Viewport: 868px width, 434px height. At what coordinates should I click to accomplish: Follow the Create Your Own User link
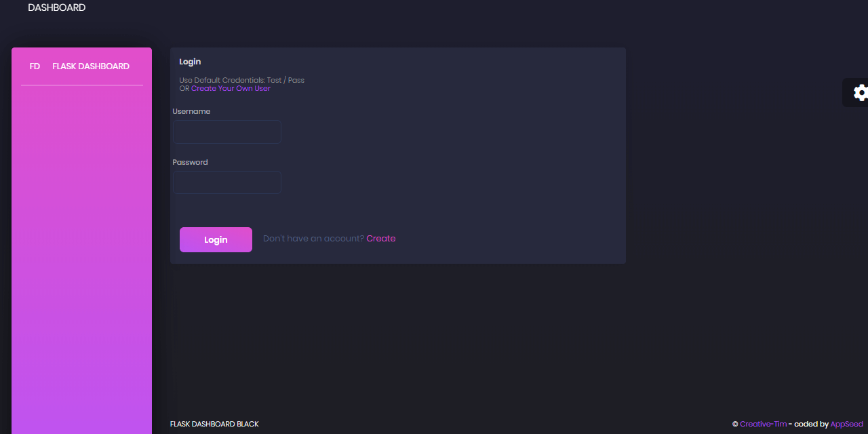231,89
